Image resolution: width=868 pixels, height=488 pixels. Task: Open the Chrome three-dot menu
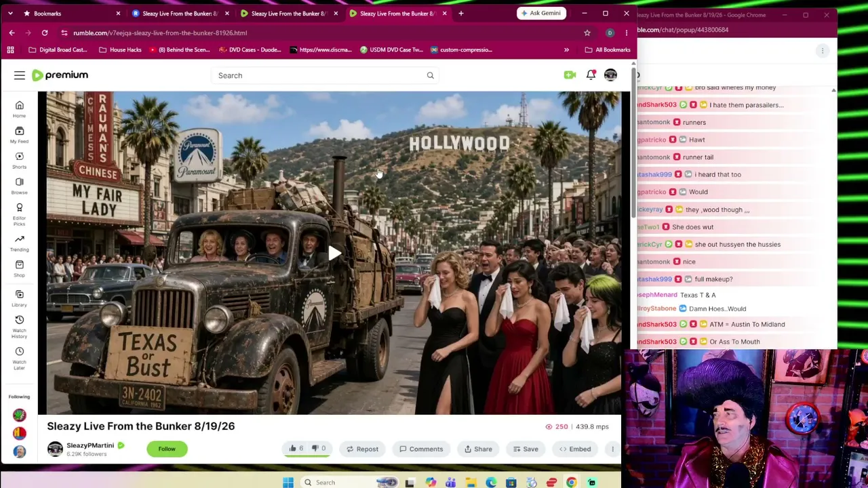(x=627, y=33)
